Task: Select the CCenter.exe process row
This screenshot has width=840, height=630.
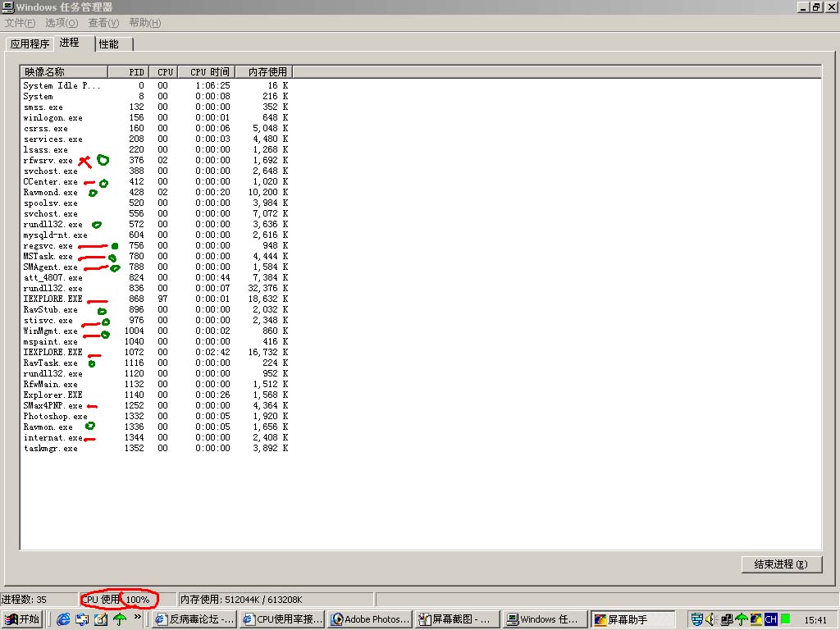Action: (x=156, y=181)
